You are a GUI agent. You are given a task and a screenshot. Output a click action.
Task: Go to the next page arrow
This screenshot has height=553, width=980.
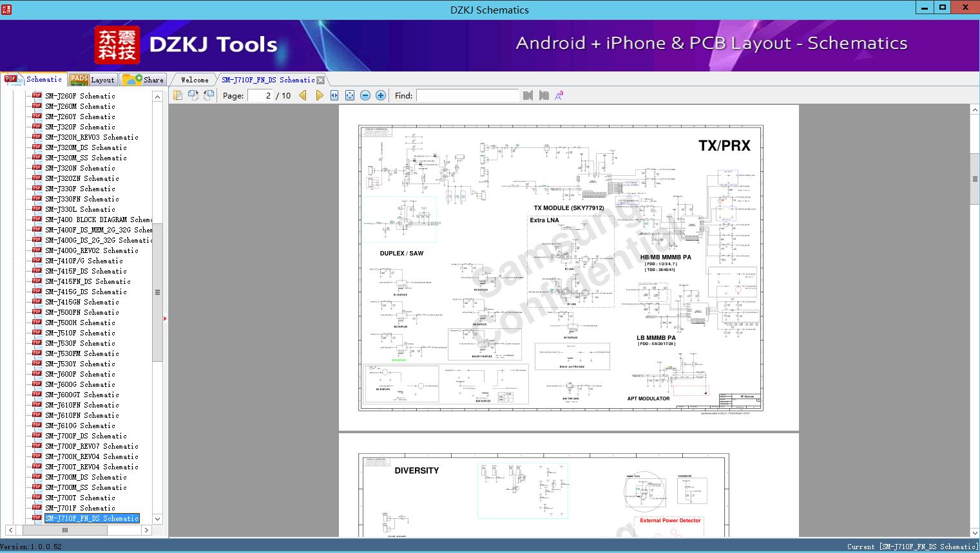[319, 95]
